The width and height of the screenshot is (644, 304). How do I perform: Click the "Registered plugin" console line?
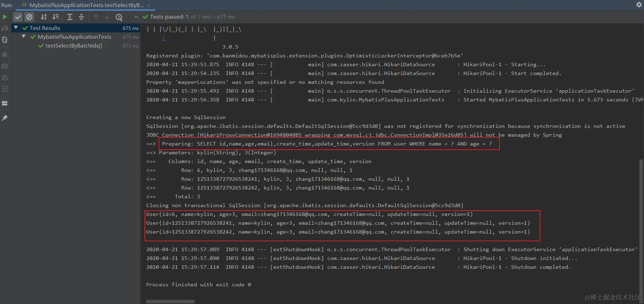[305, 56]
